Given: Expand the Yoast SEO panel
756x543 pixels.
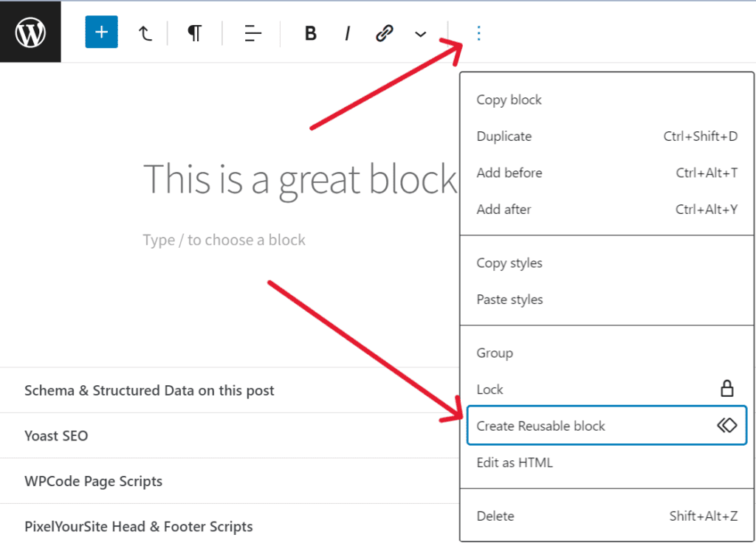Looking at the screenshot, I should [x=56, y=435].
